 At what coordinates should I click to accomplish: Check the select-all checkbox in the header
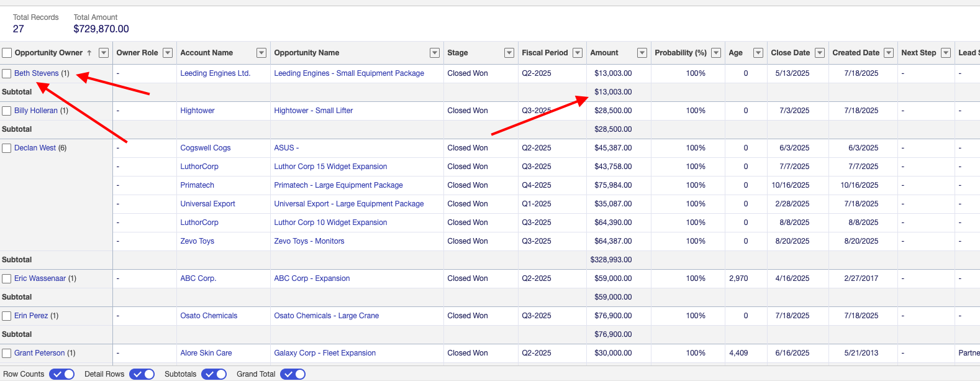tap(7, 53)
